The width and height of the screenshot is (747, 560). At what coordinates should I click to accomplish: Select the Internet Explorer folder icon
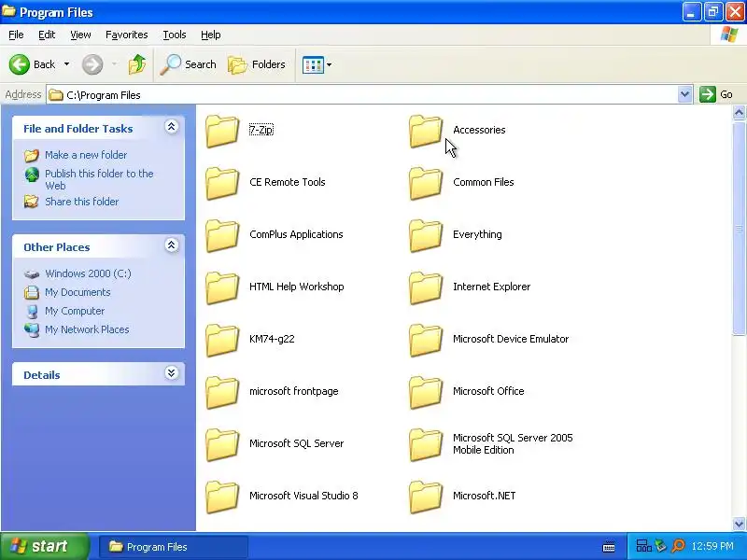[426, 288]
